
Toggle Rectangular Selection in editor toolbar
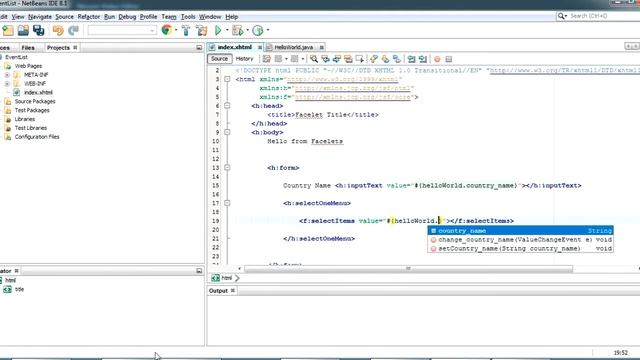(360, 59)
